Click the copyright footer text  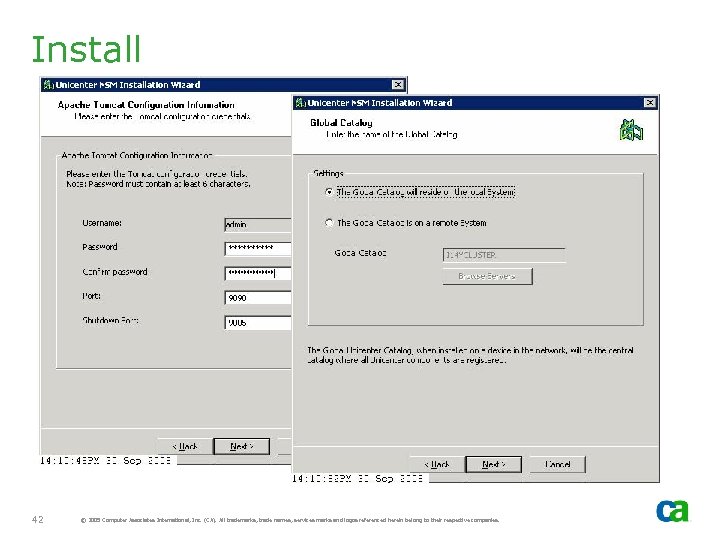(x=290, y=520)
